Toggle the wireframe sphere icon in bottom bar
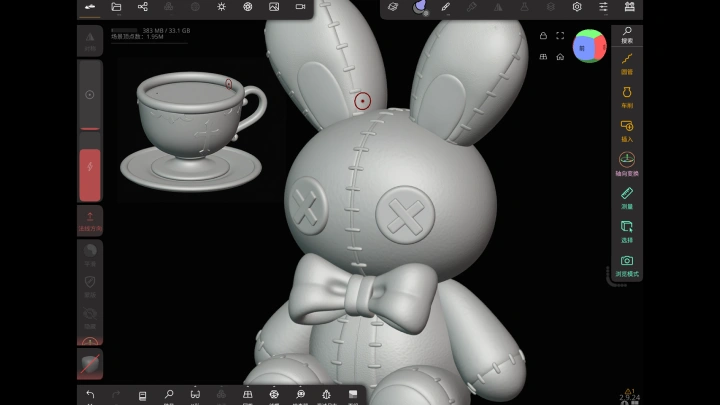 click(274, 394)
